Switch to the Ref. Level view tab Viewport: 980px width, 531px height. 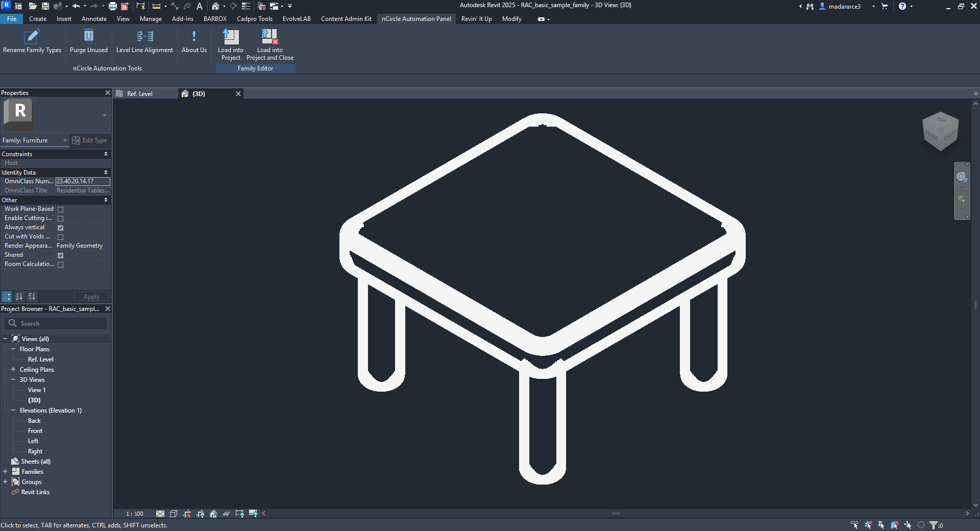tap(139, 94)
